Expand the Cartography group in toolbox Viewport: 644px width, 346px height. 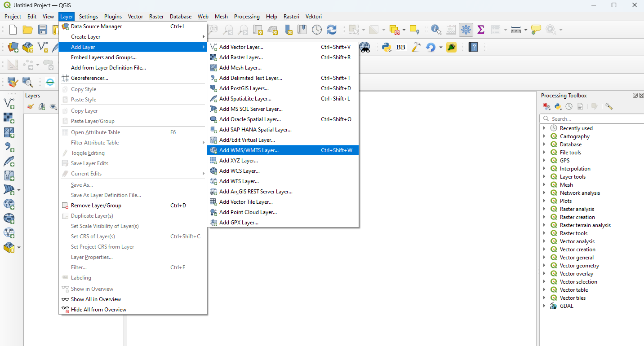pos(544,136)
